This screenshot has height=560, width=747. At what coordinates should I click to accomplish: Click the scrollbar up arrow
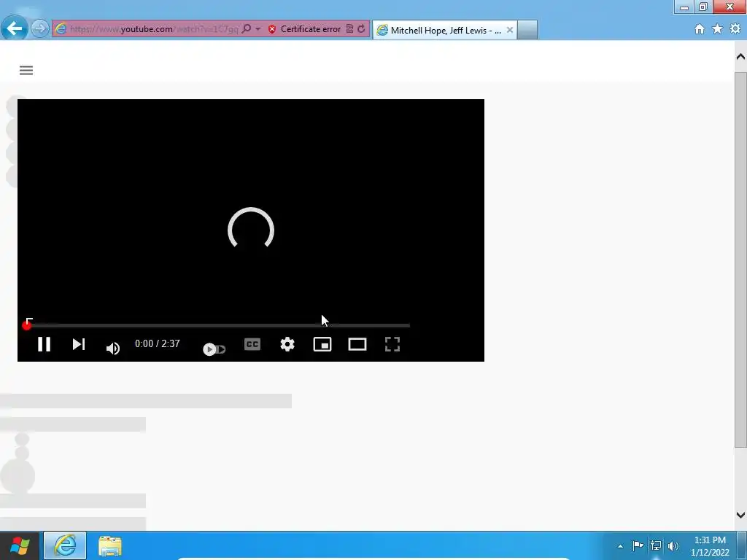click(740, 57)
